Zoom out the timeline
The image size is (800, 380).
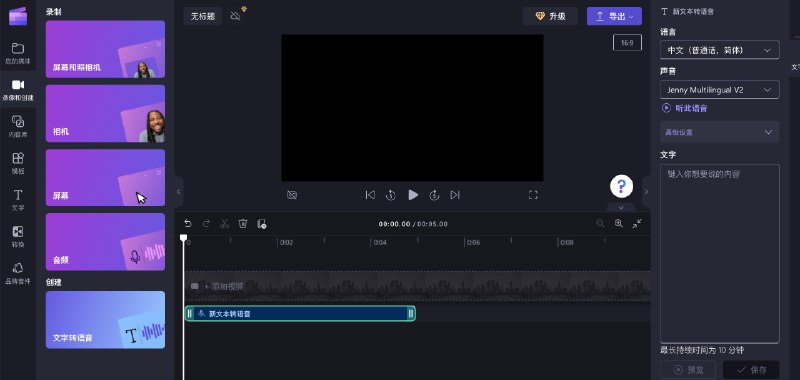[x=601, y=223]
